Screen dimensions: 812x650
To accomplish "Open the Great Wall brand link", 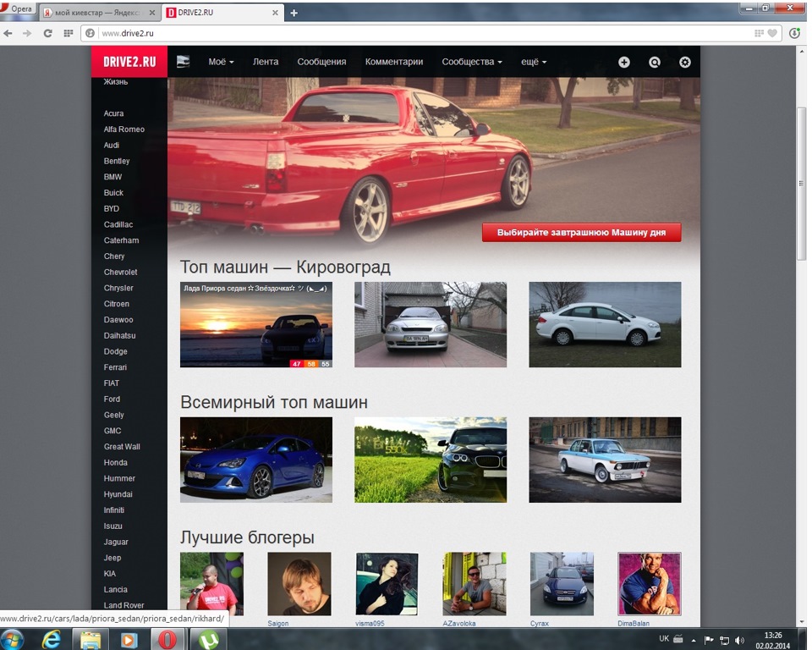I will tap(122, 447).
